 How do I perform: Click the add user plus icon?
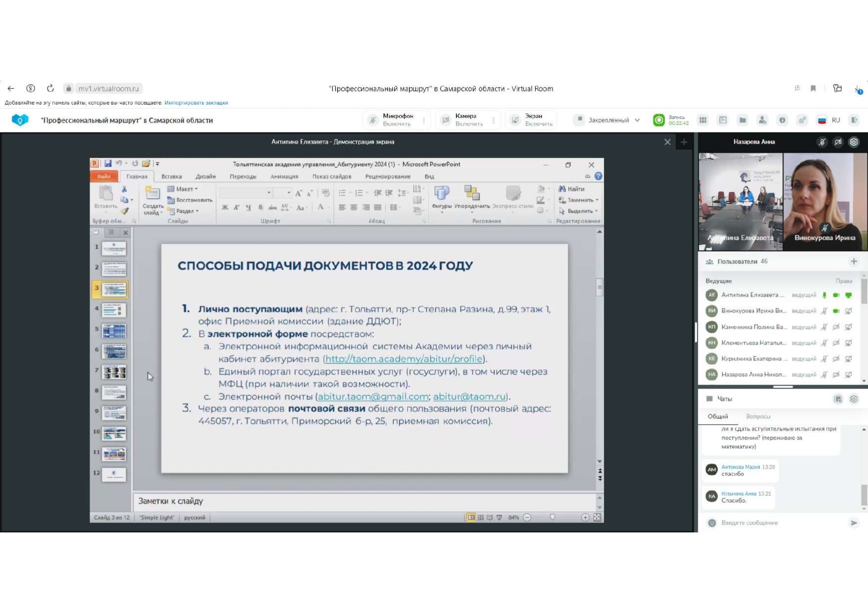pos(854,262)
